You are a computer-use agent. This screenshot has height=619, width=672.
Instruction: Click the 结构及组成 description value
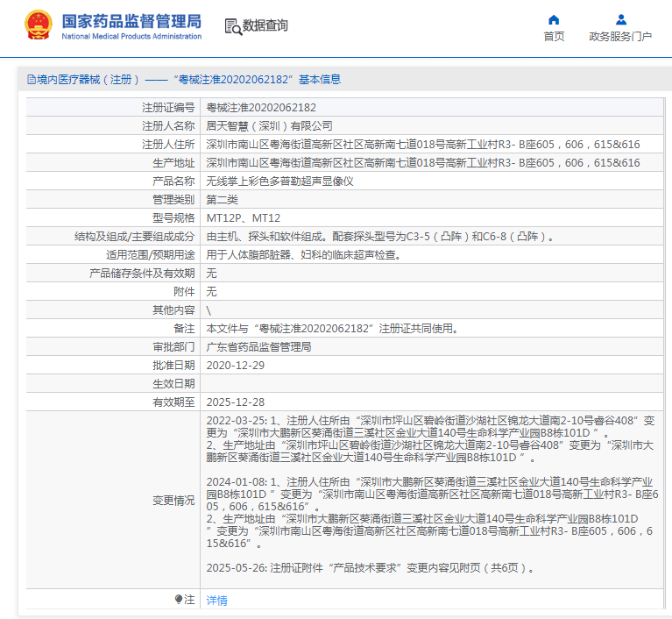pos(380,237)
